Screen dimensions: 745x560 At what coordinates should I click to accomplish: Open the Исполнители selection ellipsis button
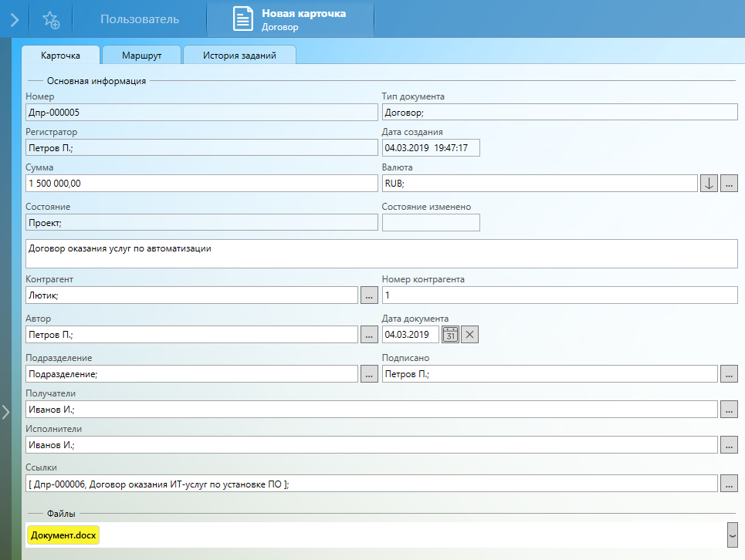(729, 444)
